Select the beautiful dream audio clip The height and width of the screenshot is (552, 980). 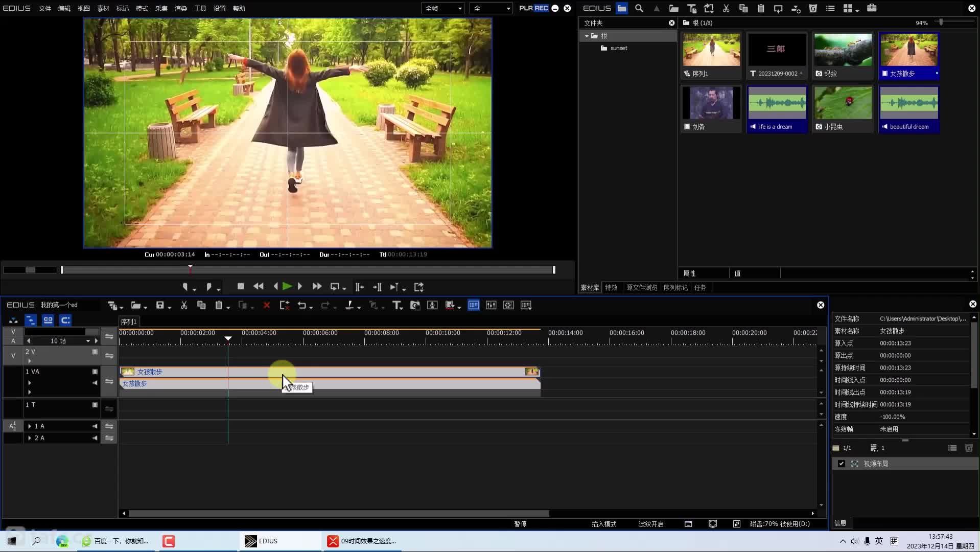909,109
